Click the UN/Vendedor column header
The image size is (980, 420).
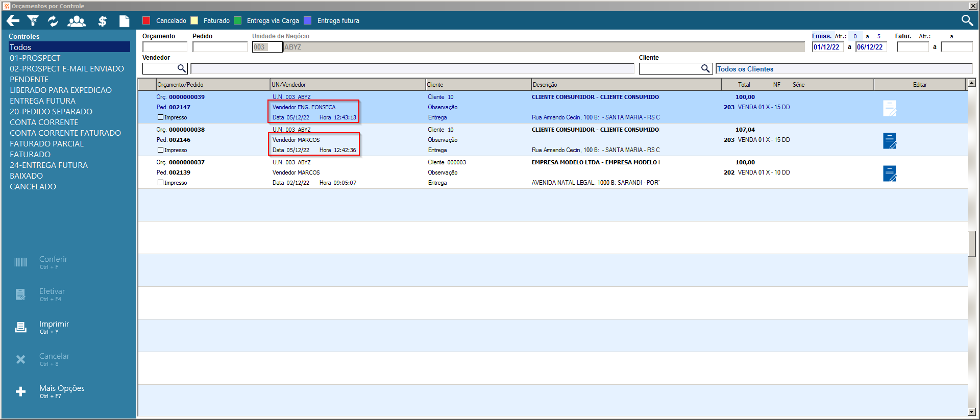(x=348, y=85)
